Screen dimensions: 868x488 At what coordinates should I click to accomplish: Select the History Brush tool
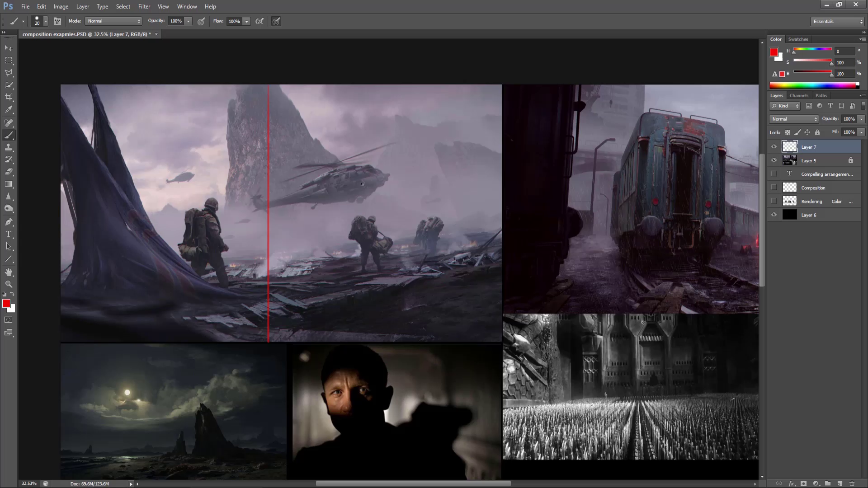tap(9, 160)
